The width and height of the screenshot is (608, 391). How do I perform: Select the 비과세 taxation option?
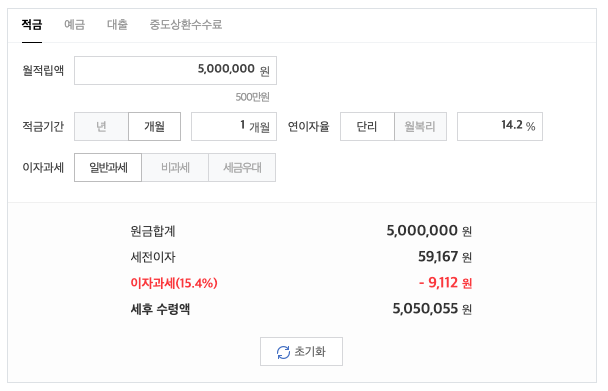coord(175,168)
